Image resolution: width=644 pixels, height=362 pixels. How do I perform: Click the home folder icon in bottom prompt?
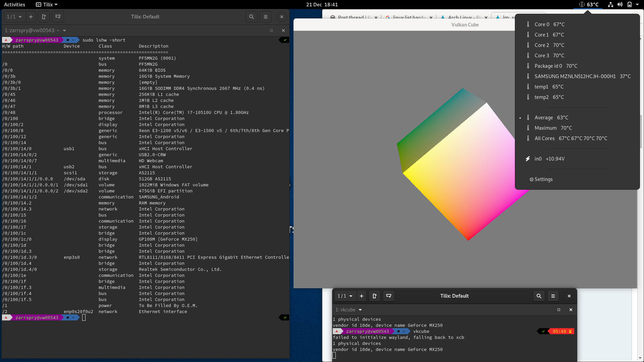click(x=398, y=331)
